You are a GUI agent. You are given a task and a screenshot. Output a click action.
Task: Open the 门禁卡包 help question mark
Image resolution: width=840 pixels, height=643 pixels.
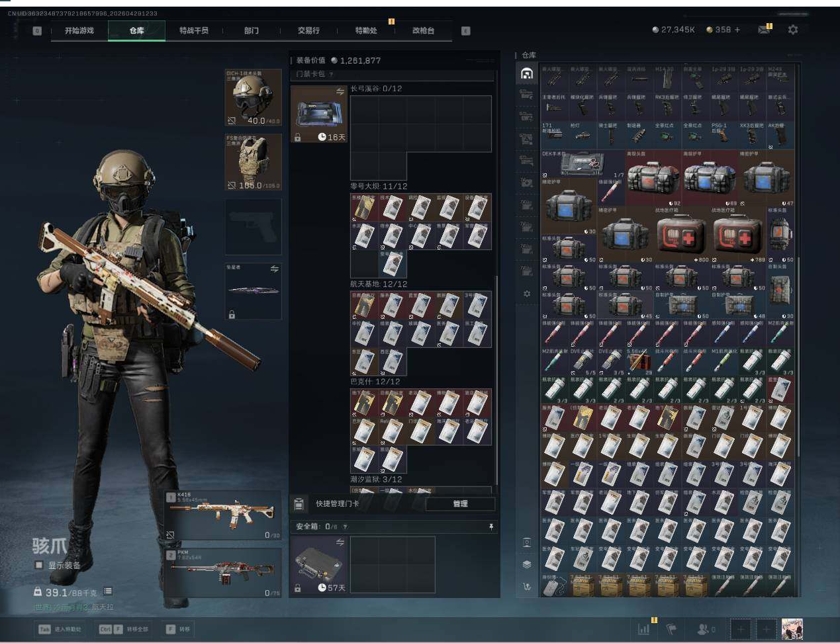pos(331,74)
